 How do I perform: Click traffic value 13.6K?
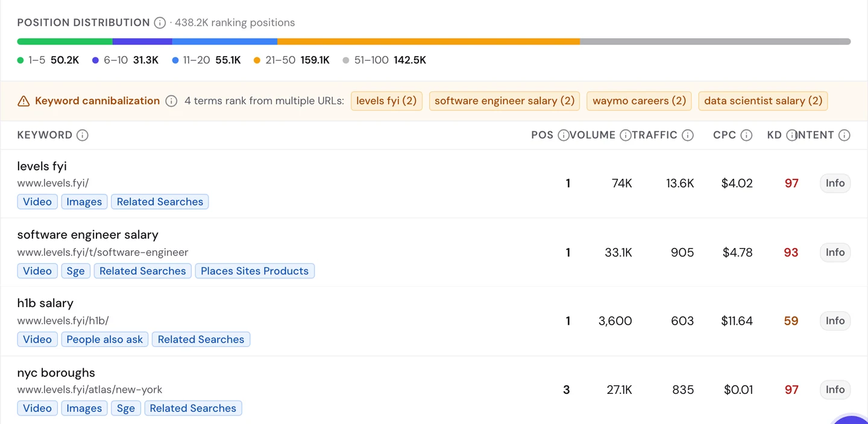pyautogui.click(x=680, y=183)
